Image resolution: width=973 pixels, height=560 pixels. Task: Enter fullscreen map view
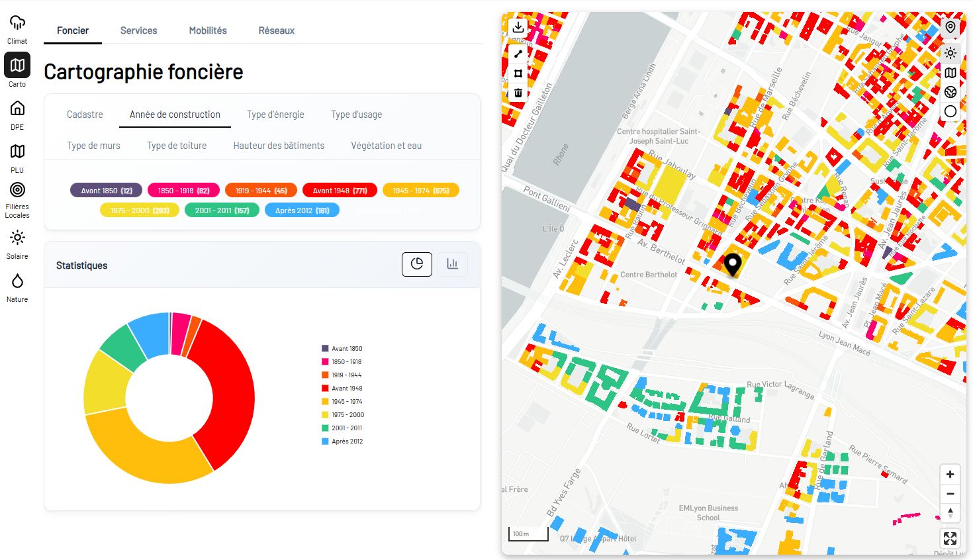pos(950,538)
